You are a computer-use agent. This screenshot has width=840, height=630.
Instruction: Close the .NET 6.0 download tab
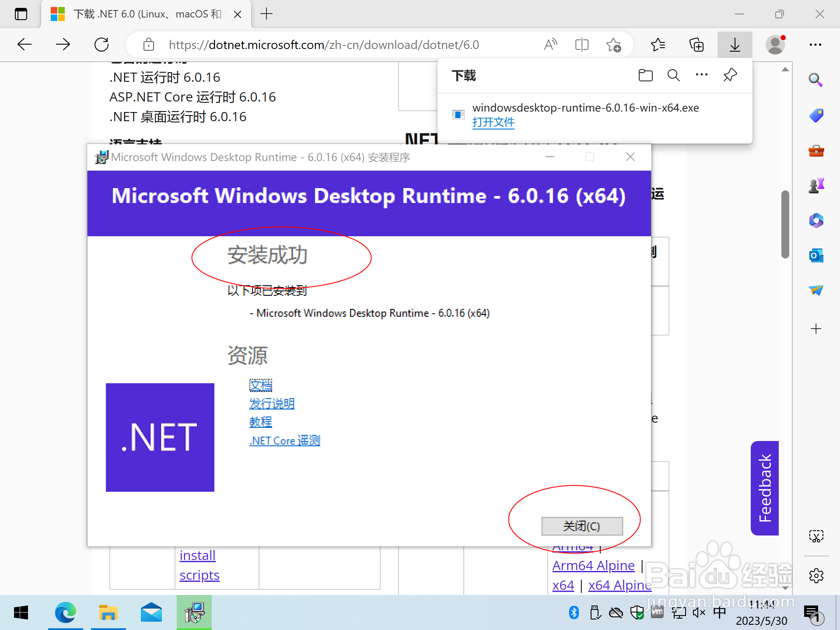tap(238, 14)
